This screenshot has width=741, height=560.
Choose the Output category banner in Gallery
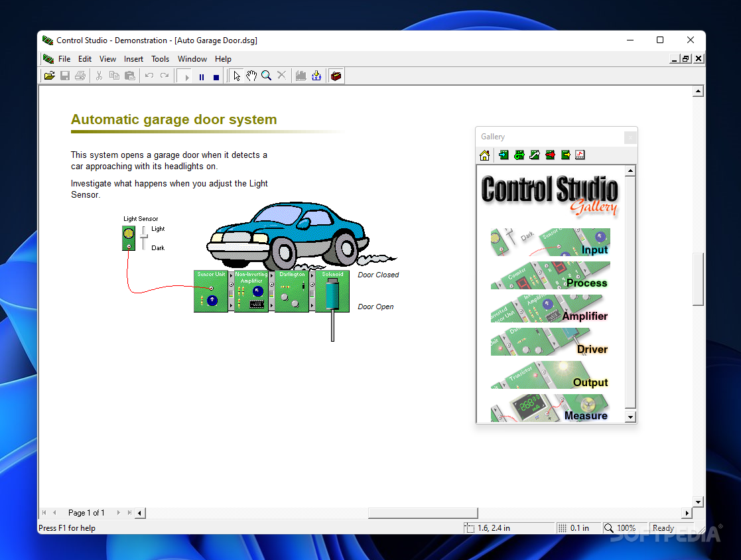[551, 375]
